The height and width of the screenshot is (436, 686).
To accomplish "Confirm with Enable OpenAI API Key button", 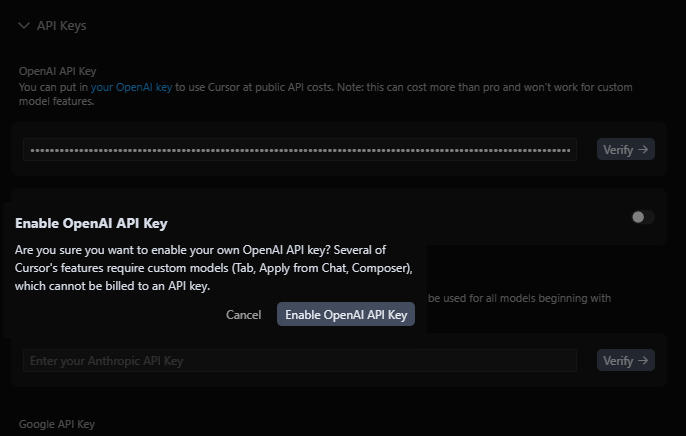I will (346, 315).
